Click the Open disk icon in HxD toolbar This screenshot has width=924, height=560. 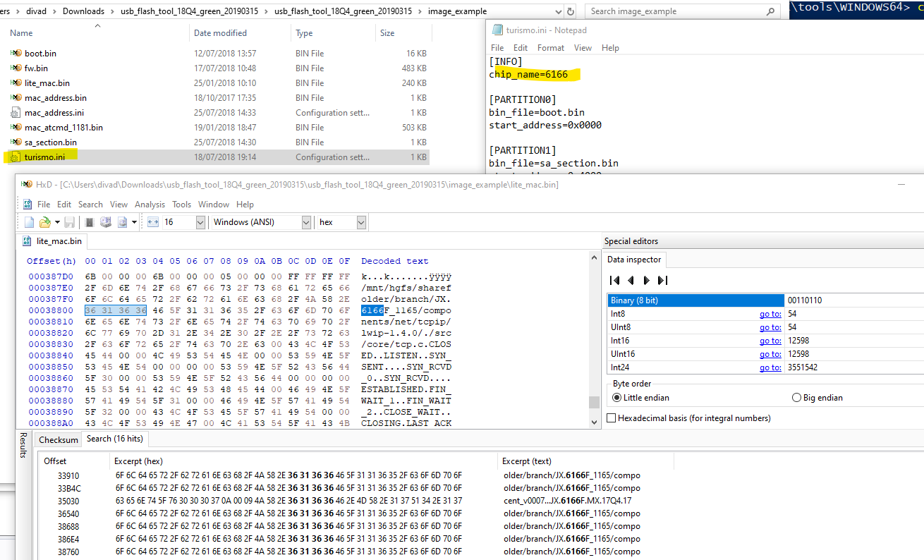[106, 222]
